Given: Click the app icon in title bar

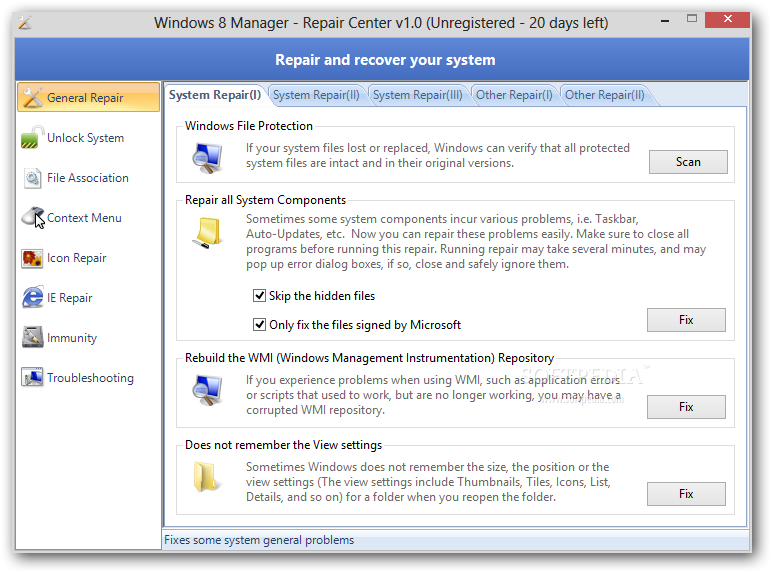Looking at the screenshot, I should coord(25,23).
